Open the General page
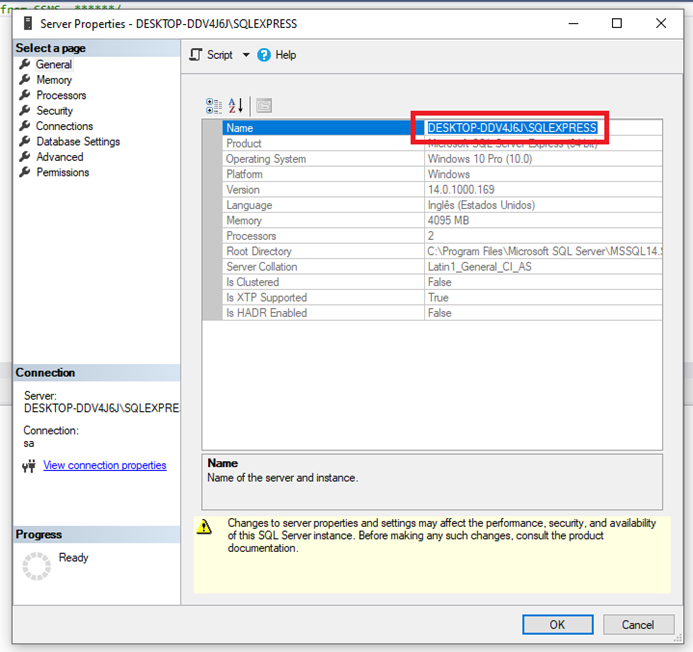Screen dimensions: 693x652 [53, 65]
